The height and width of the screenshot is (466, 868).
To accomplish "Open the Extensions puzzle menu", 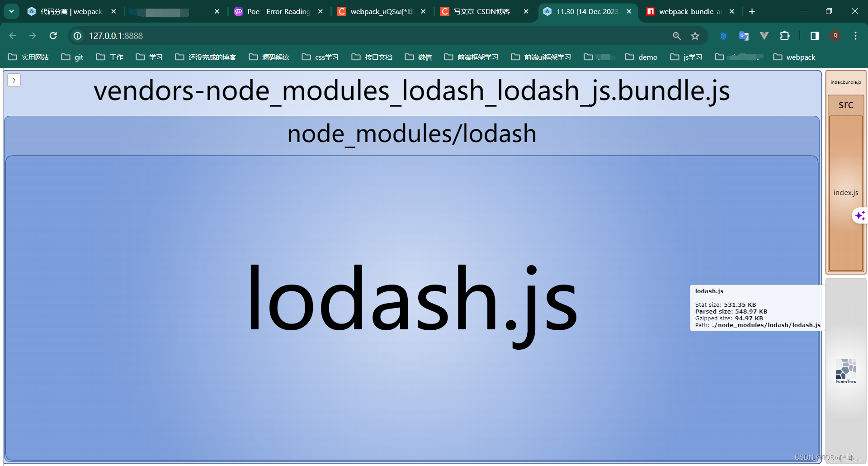I will [x=785, y=36].
